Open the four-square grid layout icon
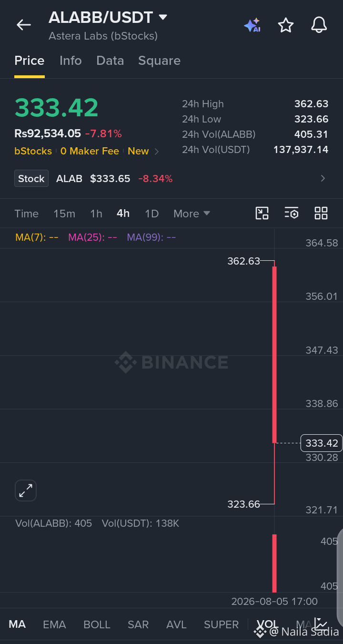The width and height of the screenshot is (343, 644). point(321,213)
